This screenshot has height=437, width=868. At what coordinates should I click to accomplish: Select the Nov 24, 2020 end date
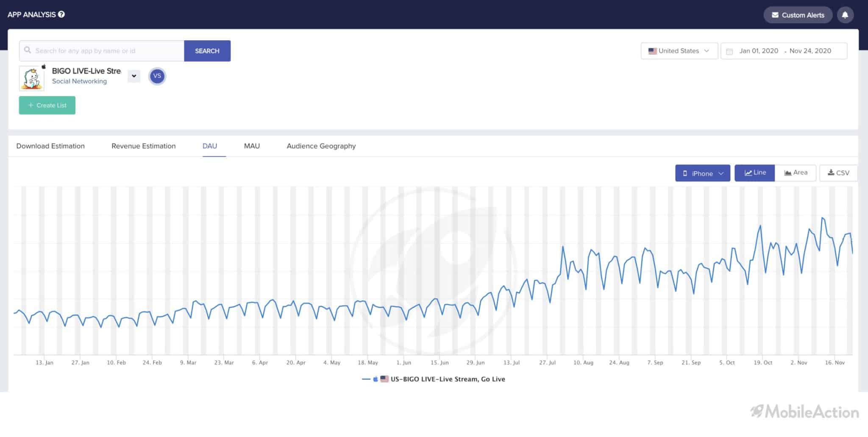tap(810, 51)
